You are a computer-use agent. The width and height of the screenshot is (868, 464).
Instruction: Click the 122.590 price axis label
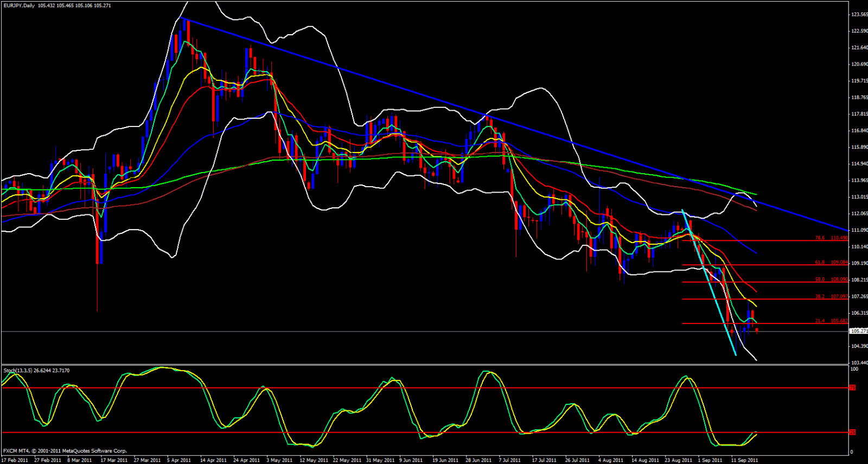859,31
